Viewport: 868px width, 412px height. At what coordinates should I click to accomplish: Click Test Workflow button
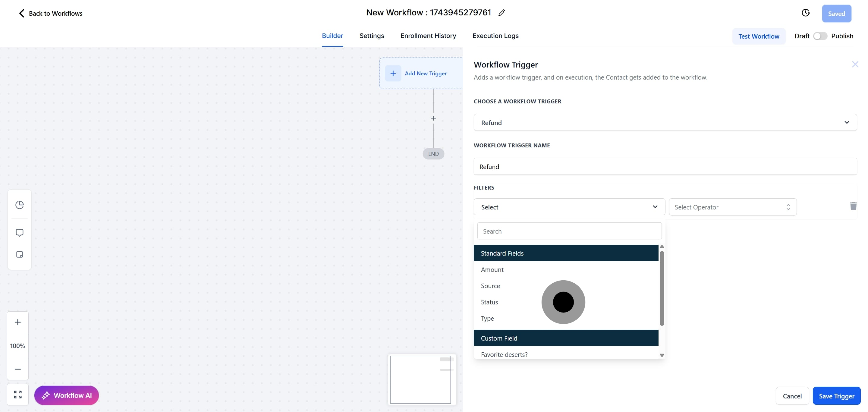759,36
